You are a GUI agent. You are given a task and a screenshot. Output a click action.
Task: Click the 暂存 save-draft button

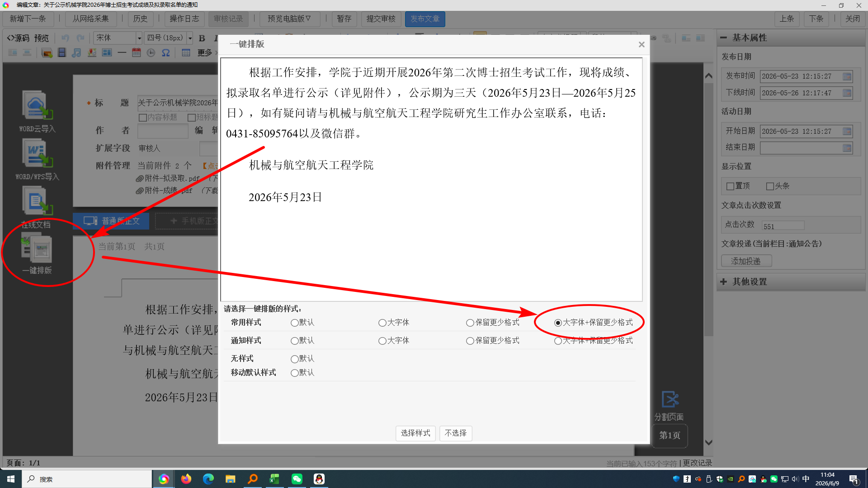(x=344, y=19)
